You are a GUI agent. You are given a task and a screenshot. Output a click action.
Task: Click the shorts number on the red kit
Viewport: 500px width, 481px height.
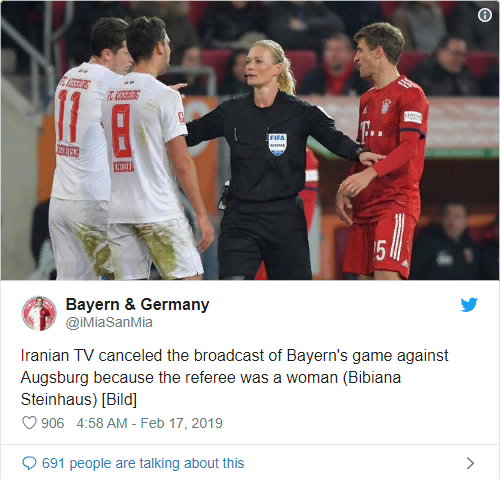tap(380, 250)
